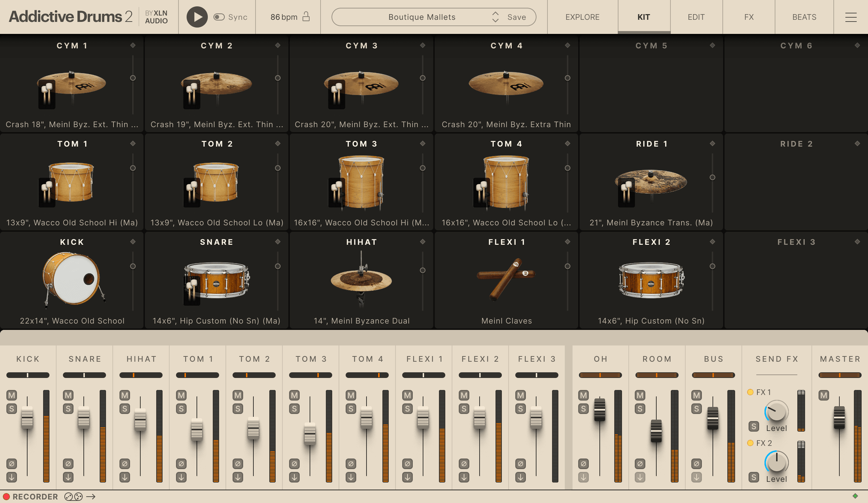Viewport: 868px width, 503px height.
Task: Click the tempo padlock icon next to 86 bpm
Action: point(306,17)
